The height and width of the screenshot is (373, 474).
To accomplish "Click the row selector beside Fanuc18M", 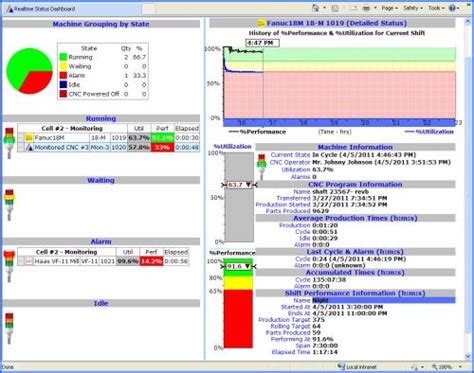I will click(x=21, y=138).
